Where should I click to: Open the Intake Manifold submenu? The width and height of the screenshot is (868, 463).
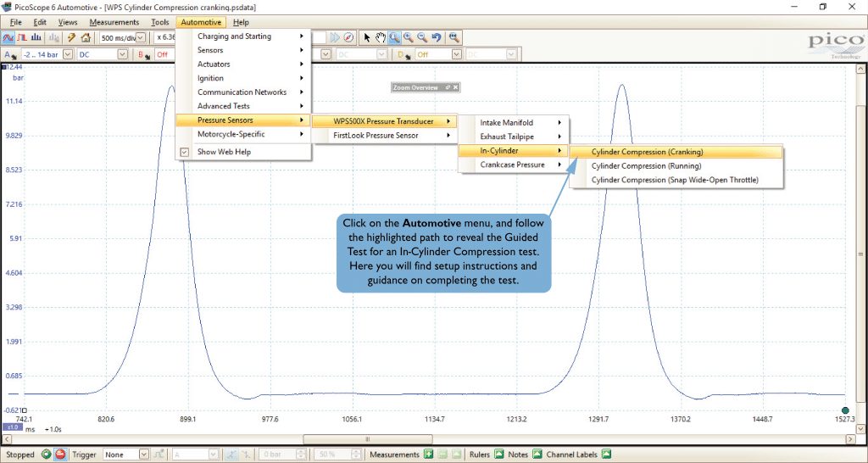(513, 122)
